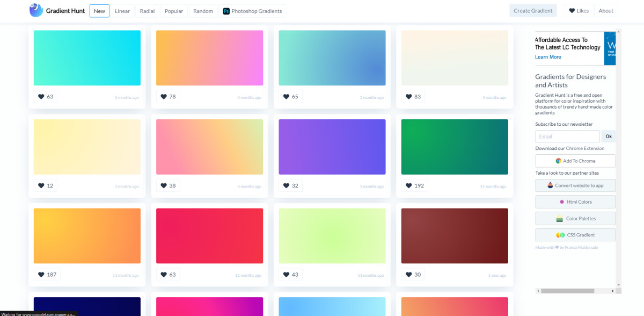Select the yellow-to-orange gradient swatch

[x=87, y=235]
